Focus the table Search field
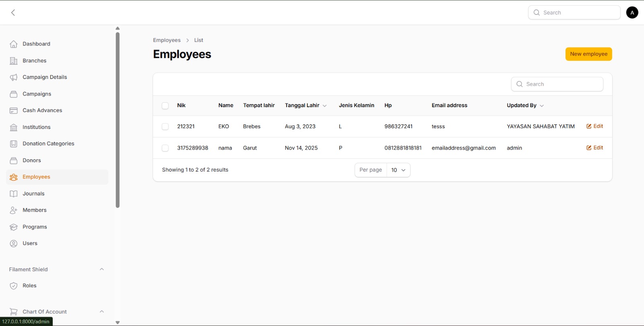This screenshot has height=326, width=644. (x=557, y=84)
